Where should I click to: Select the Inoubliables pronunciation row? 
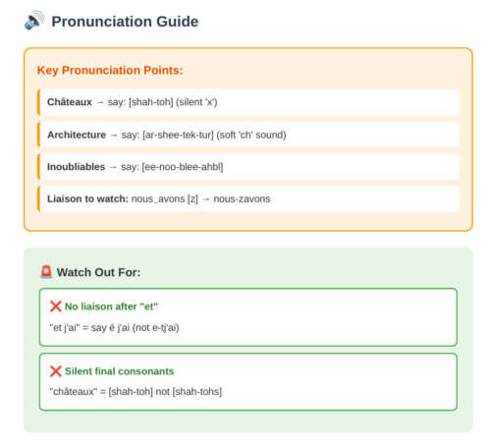click(248, 167)
